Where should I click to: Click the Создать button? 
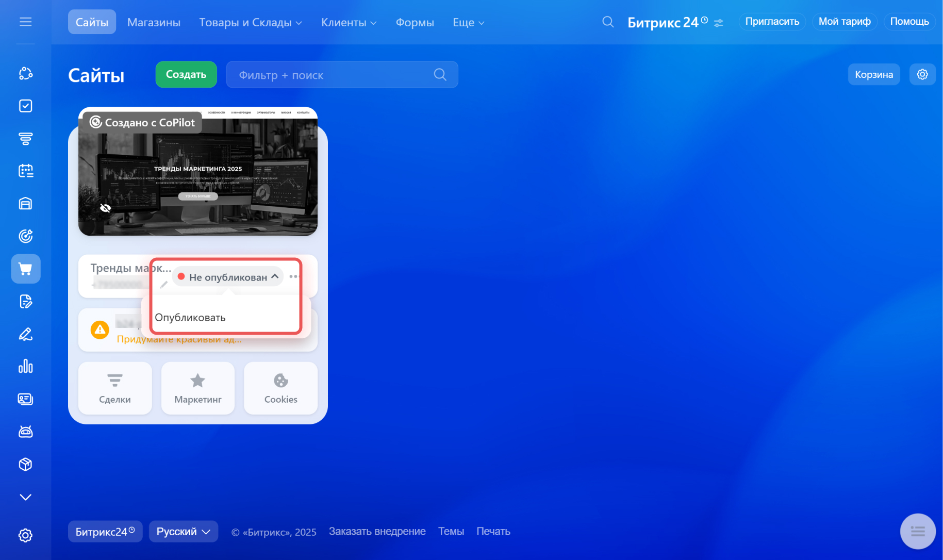(186, 74)
